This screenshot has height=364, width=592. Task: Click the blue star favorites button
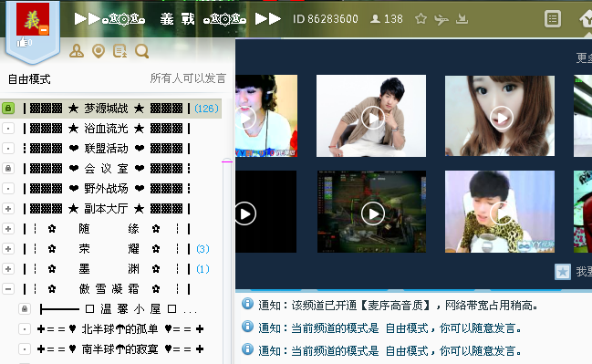[x=563, y=272]
